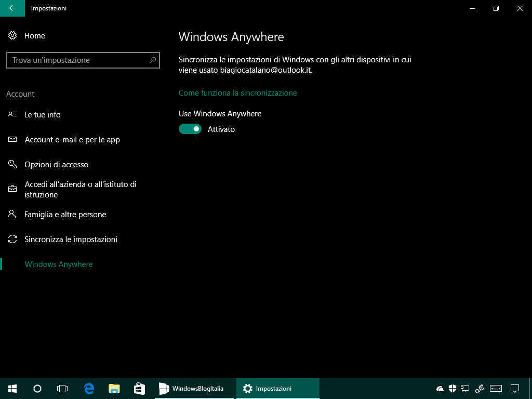
Task: Open File Explorer from taskbar
Action: [x=114, y=389]
